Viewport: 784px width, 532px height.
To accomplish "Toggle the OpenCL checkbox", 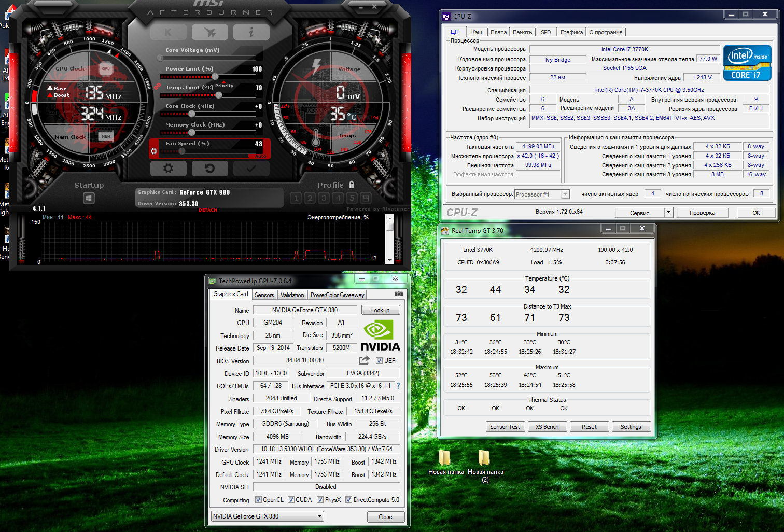I will pos(258,500).
